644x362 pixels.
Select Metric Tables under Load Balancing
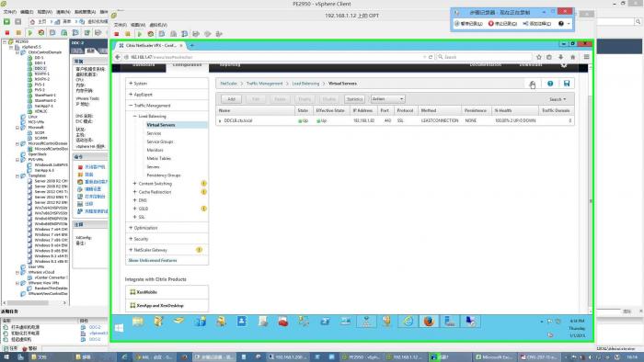coord(158,158)
